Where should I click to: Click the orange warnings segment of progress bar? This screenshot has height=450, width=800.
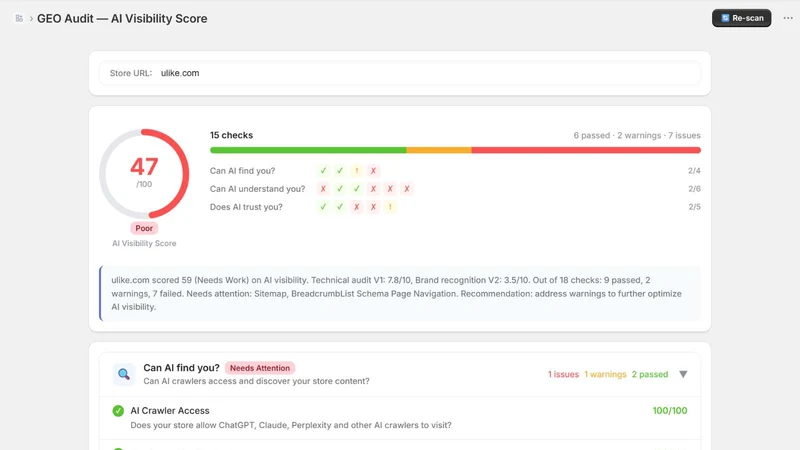pyautogui.click(x=439, y=150)
